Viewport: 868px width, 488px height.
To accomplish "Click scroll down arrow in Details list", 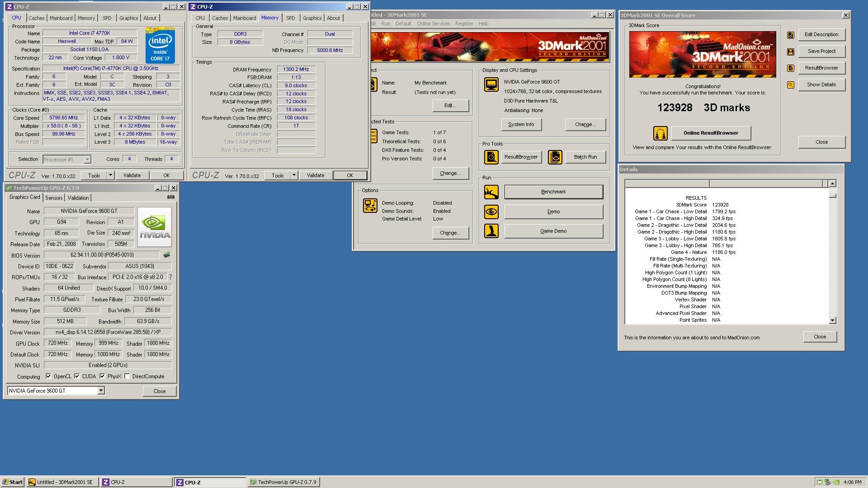I will 833,320.
